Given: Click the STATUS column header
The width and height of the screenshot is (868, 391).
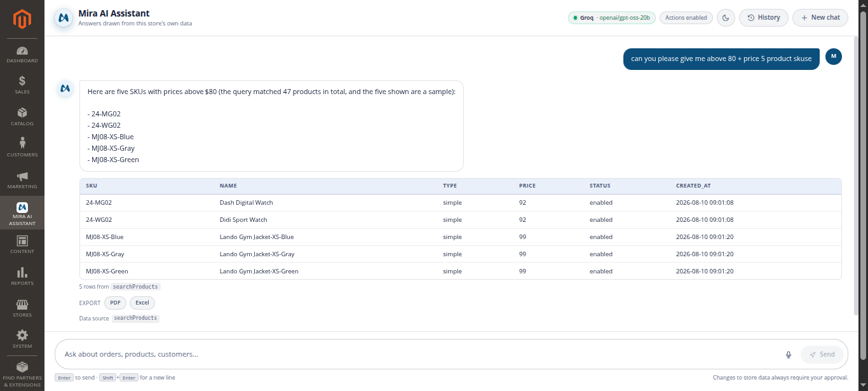Looking at the screenshot, I should point(600,186).
